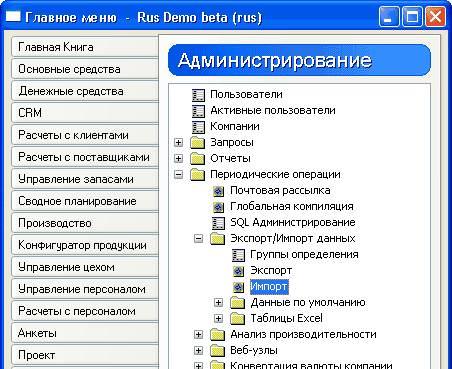452x369 pixels.
Task: Click the folder icon of Таблицы Excel
Action: click(x=237, y=319)
